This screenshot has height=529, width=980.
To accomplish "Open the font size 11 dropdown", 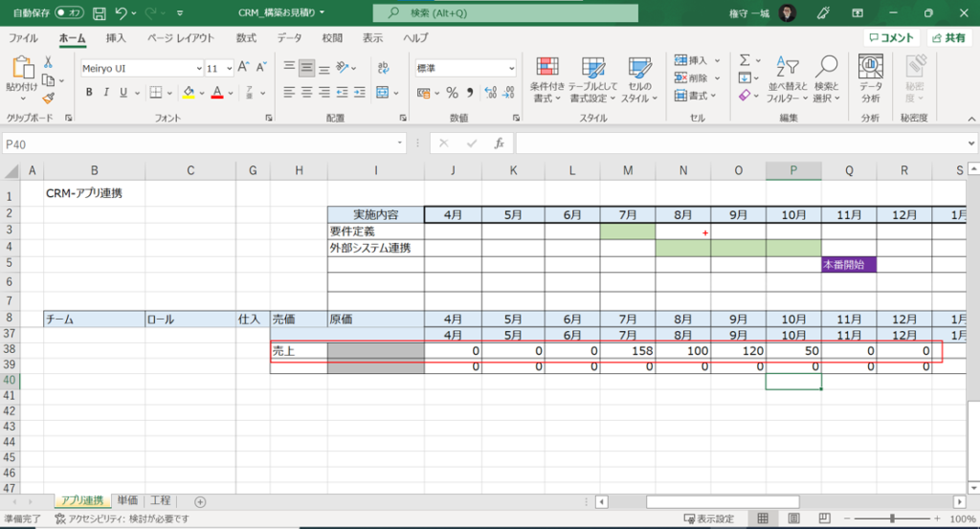I will (x=230, y=68).
